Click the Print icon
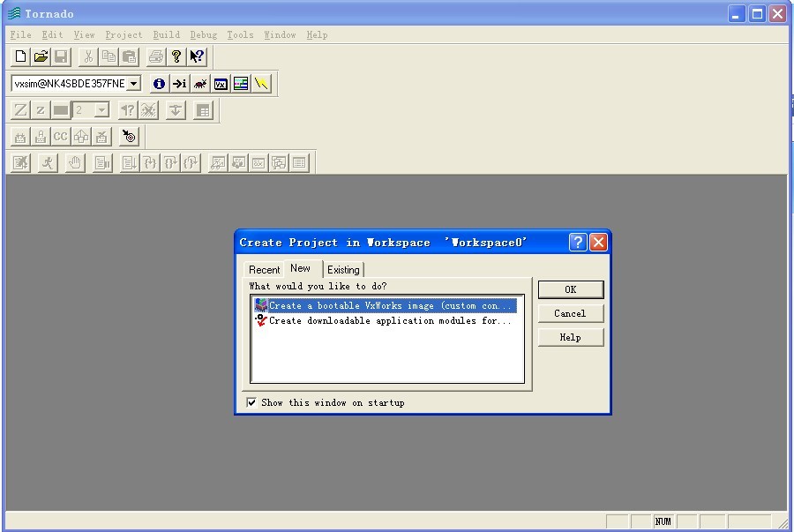This screenshot has width=794, height=532. [156, 56]
